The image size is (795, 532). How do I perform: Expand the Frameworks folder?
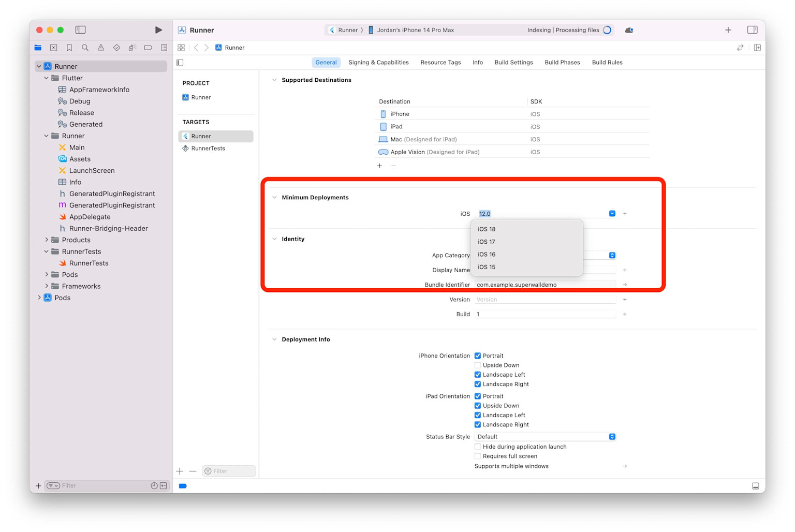tap(47, 286)
